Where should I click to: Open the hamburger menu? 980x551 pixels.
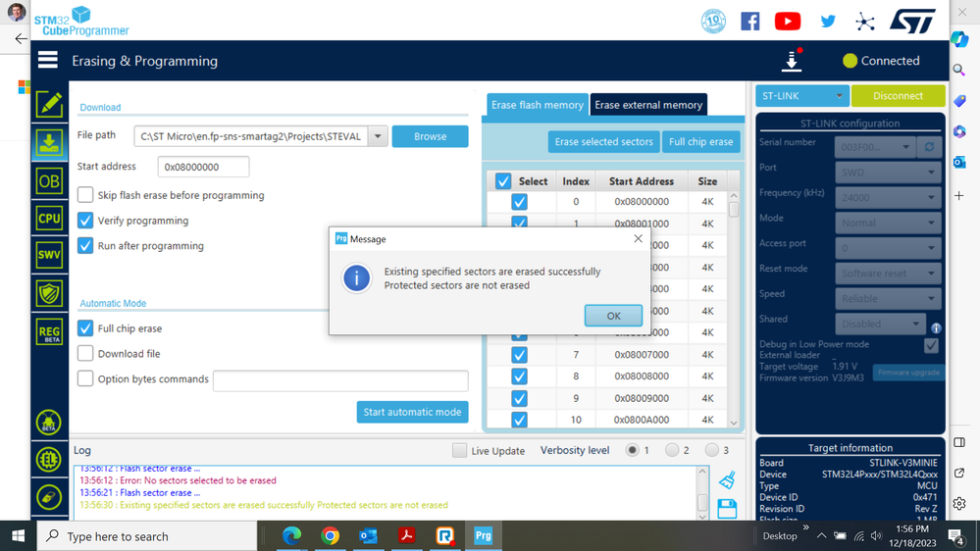tap(47, 60)
